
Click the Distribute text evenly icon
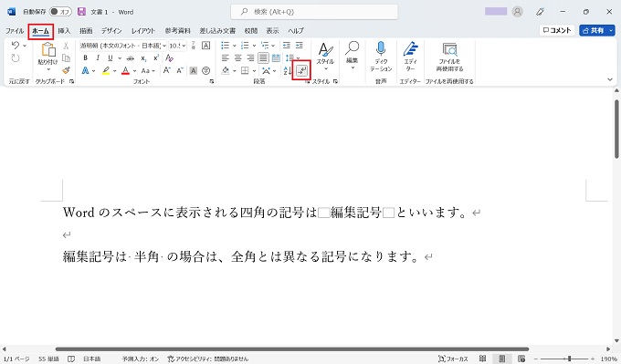[x=276, y=58]
